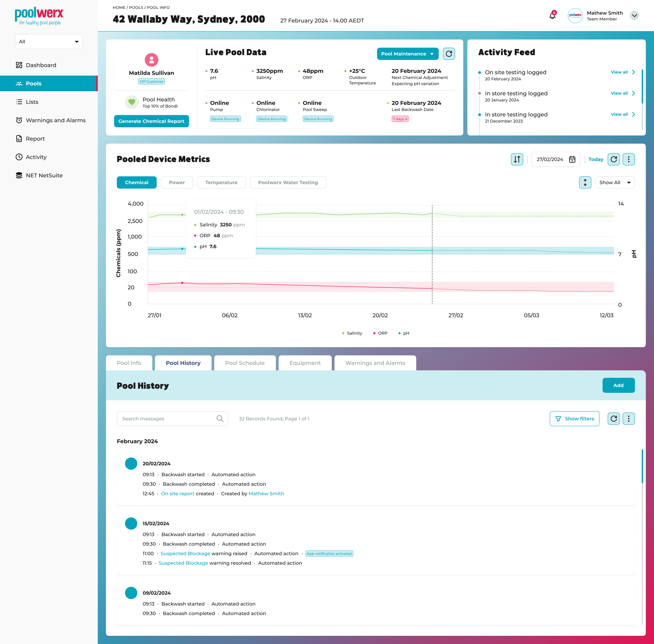The width and height of the screenshot is (654, 644).
Task: Open the On site report link
Action: pos(178,494)
